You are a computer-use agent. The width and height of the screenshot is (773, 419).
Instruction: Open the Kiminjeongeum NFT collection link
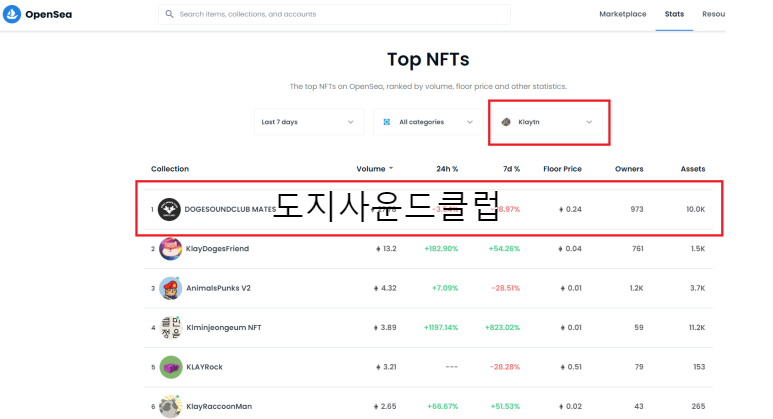coord(224,327)
